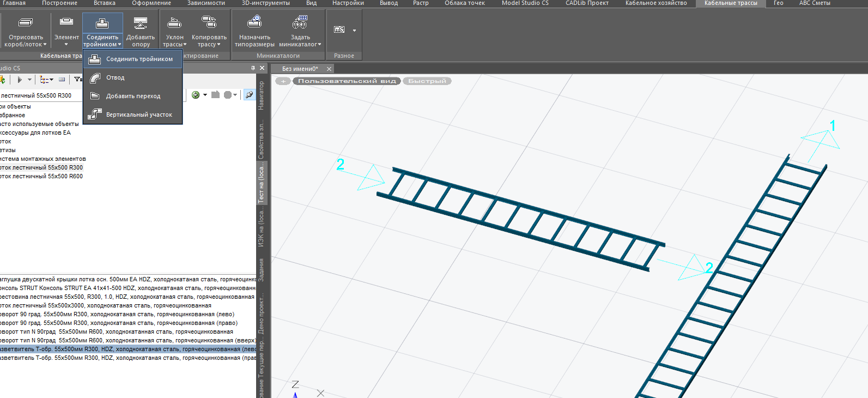Click the Добавить опору icon
The image size is (868, 398).
[141, 23]
